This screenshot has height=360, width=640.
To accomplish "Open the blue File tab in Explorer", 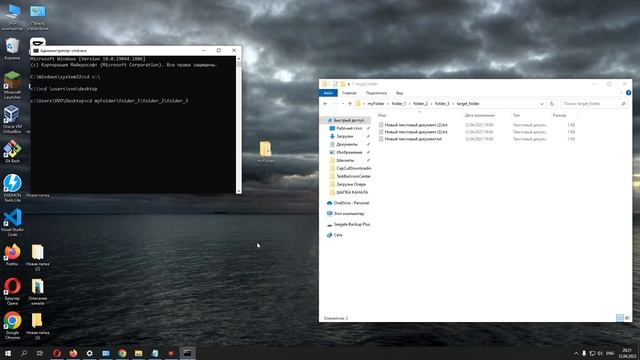I will coord(328,93).
